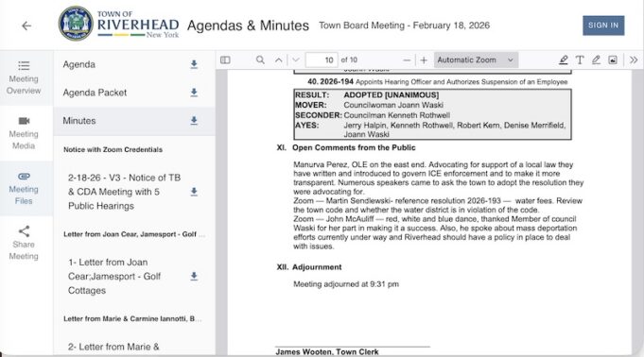Download the Agenda file
644x357 pixels.
coord(194,64)
